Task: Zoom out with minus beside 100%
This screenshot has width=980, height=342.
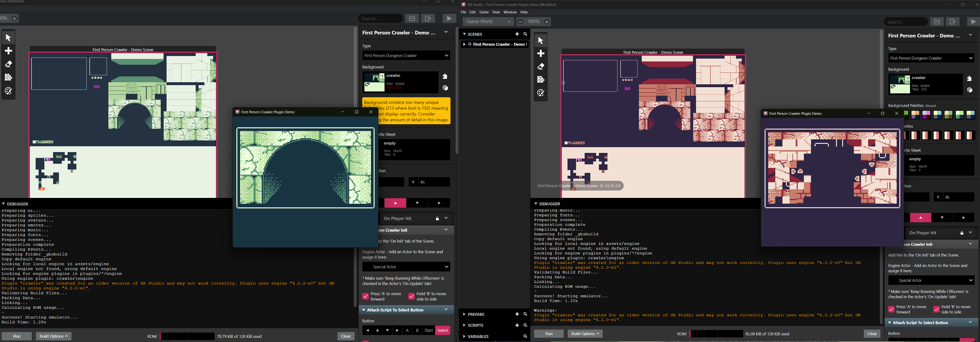Action: pyautogui.click(x=521, y=22)
